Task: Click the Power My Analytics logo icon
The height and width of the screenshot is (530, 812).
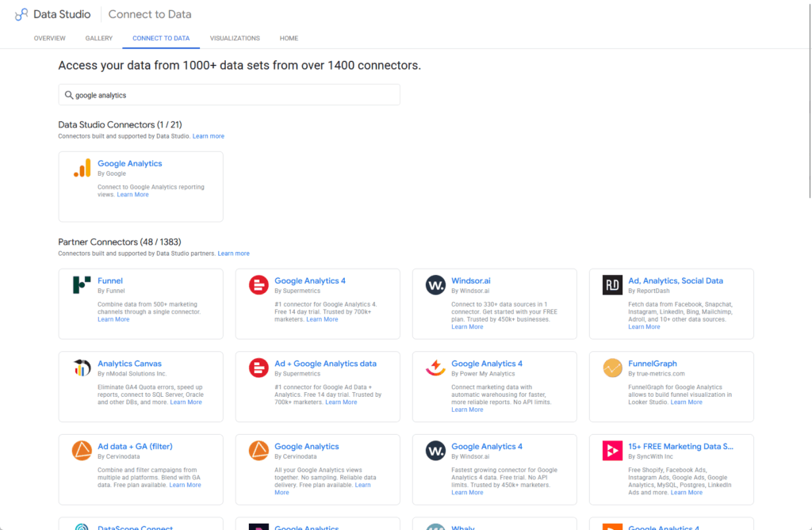Action: point(435,368)
